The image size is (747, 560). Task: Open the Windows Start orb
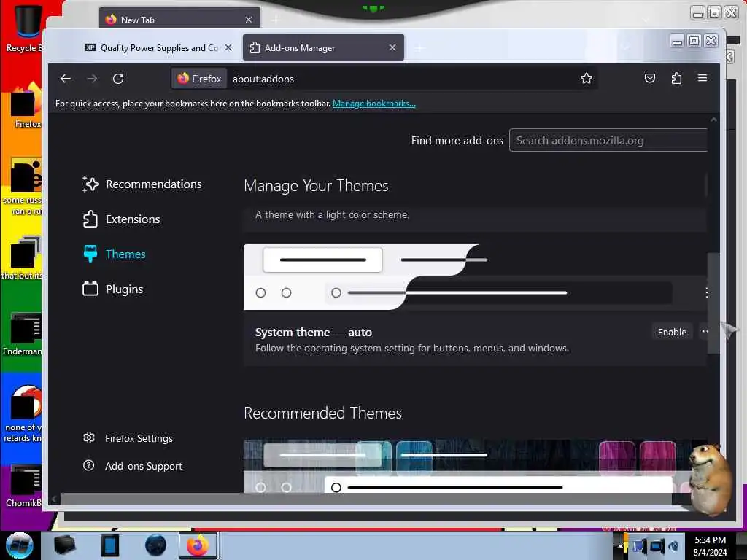tap(19, 545)
